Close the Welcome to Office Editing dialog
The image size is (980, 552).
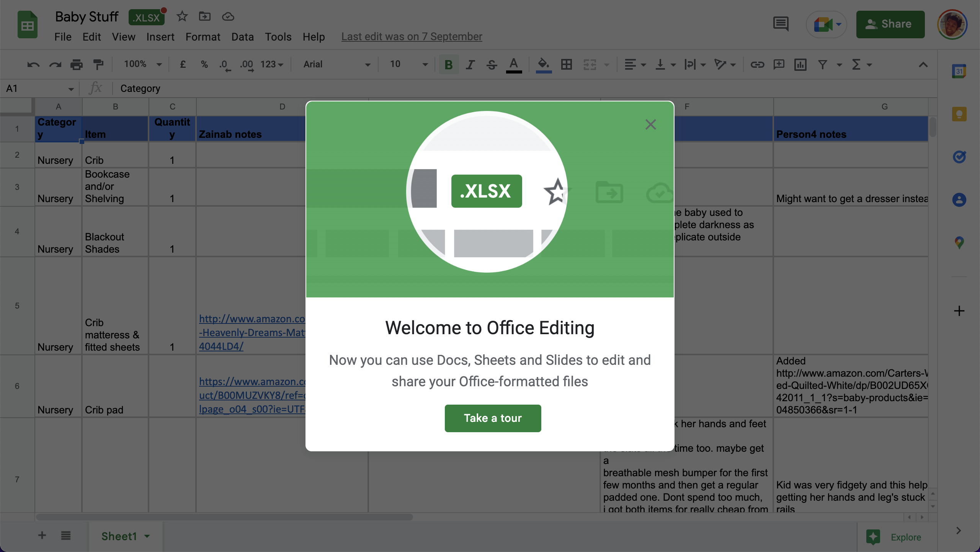point(650,124)
